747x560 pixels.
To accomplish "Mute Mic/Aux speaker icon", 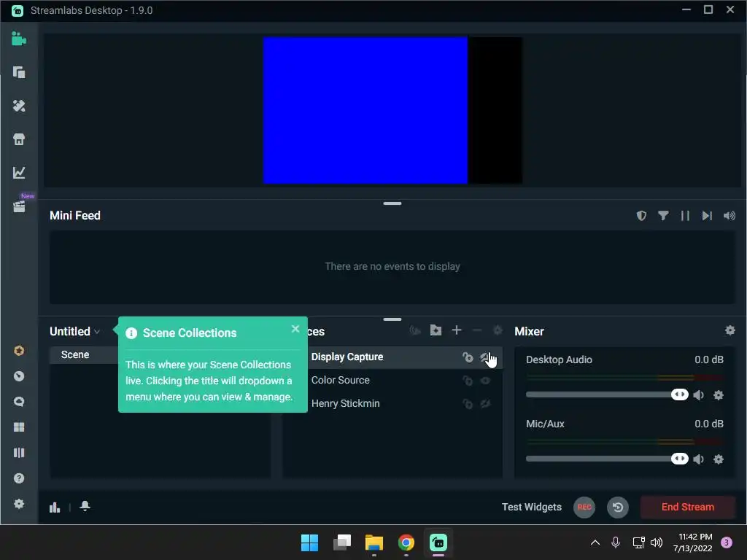I will [698, 459].
